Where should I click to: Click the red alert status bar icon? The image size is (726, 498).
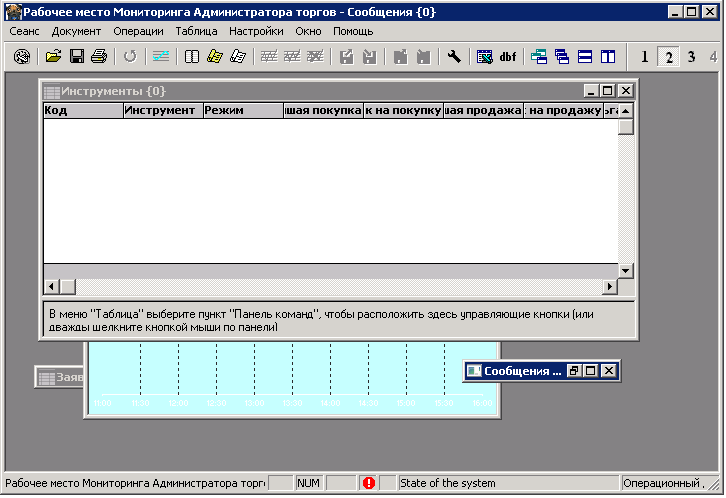point(369,483)
